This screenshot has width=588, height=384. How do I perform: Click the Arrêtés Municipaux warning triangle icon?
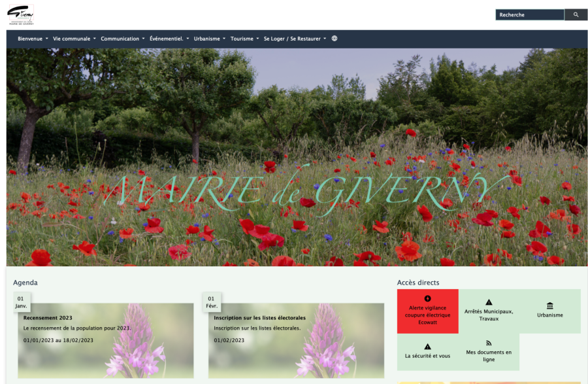[x=489, y=302]
